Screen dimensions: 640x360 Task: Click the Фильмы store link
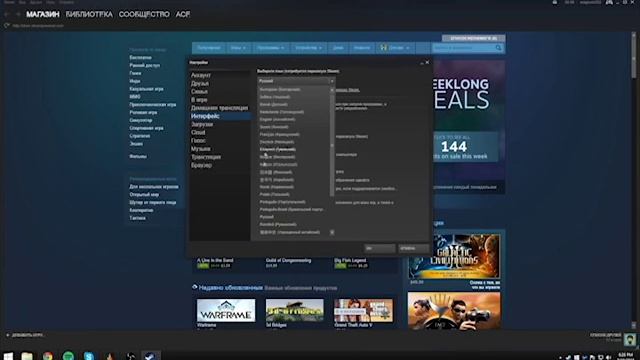(x=138, y=156)
